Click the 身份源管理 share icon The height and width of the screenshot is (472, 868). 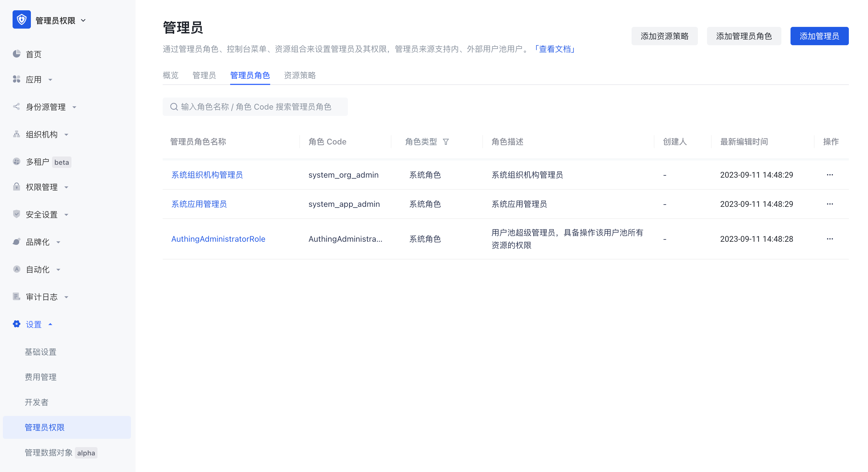17,106
